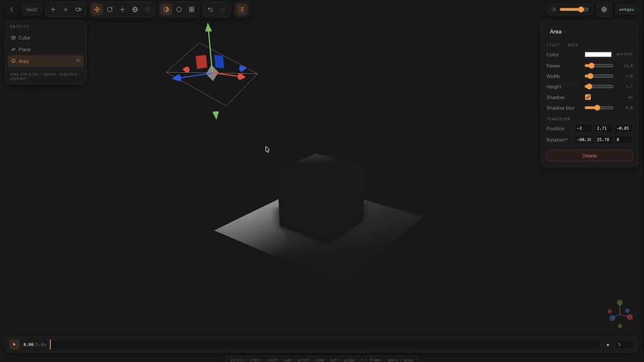Adjust the top-right exposure slider

(574, 10)
